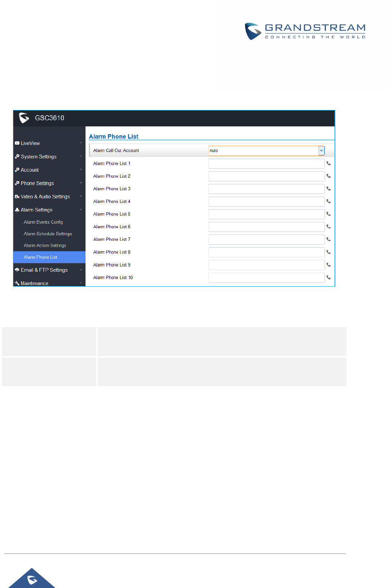This screenshot has height=588, width=390.
Task: Click the Video & Audio Settings label
Action: pos(45,197)
